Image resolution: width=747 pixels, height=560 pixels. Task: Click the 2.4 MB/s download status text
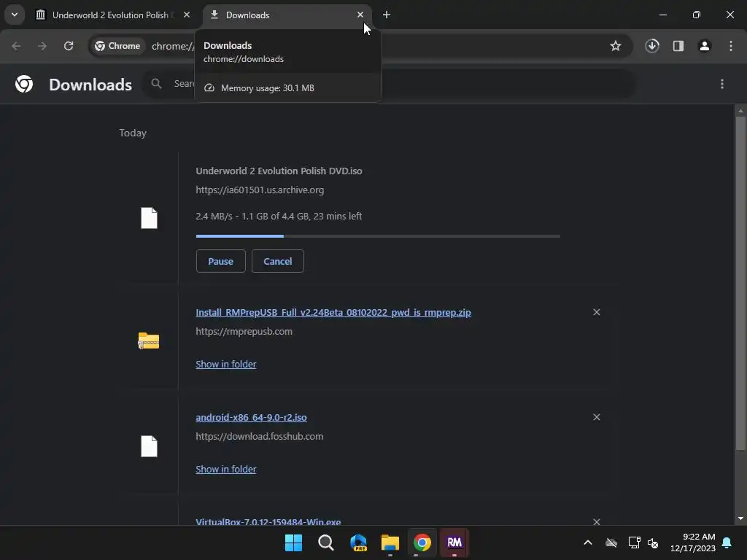tap(279, 216)
